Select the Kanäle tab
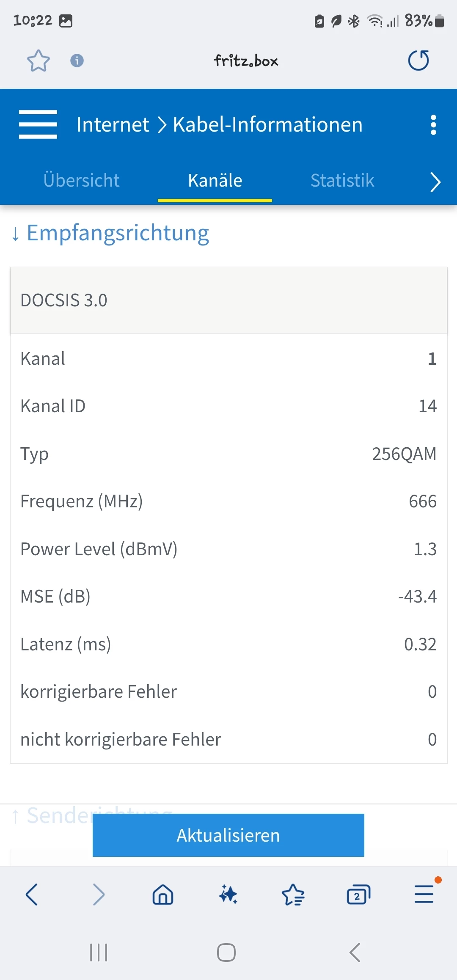This screenshot has height=980, width=457. pos(215,181)
